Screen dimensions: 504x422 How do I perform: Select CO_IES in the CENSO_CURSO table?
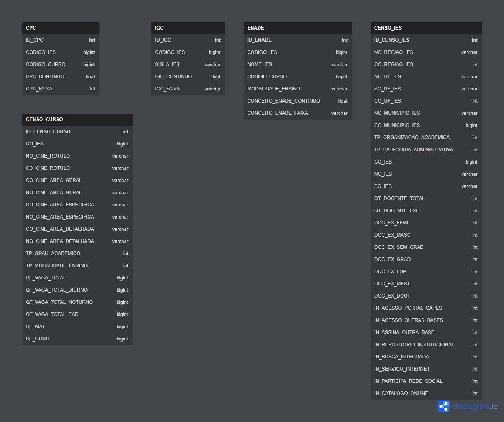(77, 144)
